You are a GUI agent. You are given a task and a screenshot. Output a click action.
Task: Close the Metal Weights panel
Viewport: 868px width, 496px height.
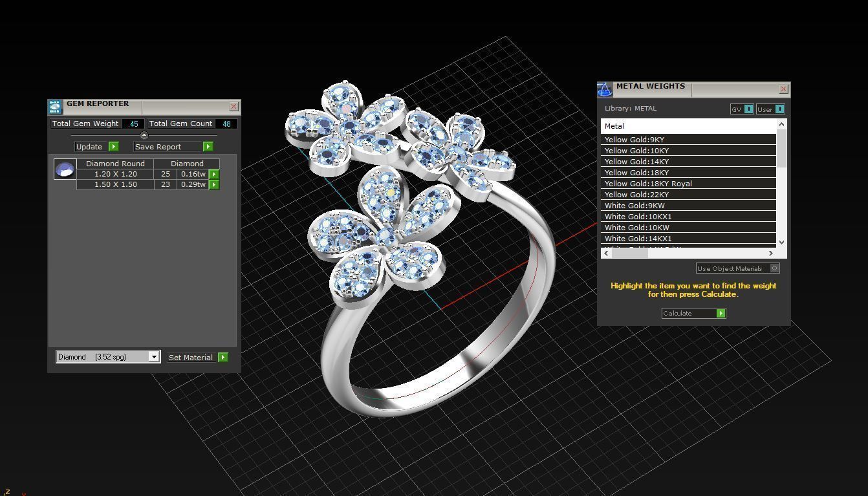[784, 89]
